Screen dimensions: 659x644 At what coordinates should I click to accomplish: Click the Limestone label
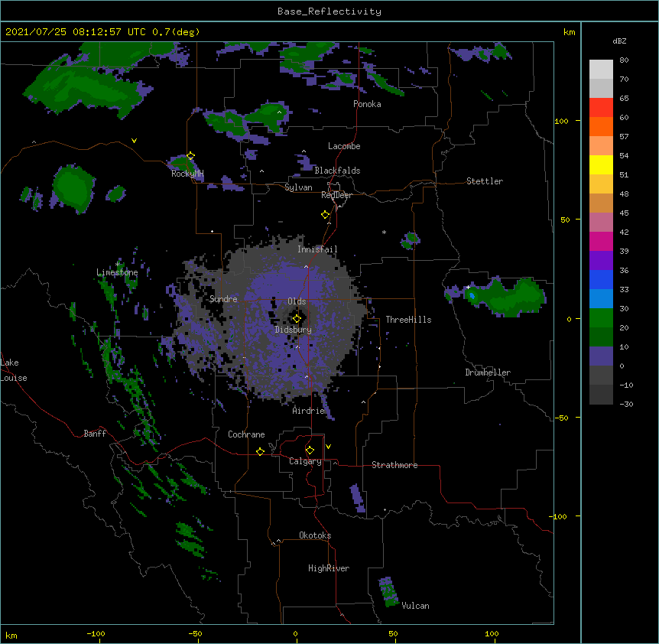pyautogui.click(x=117, y=272)
